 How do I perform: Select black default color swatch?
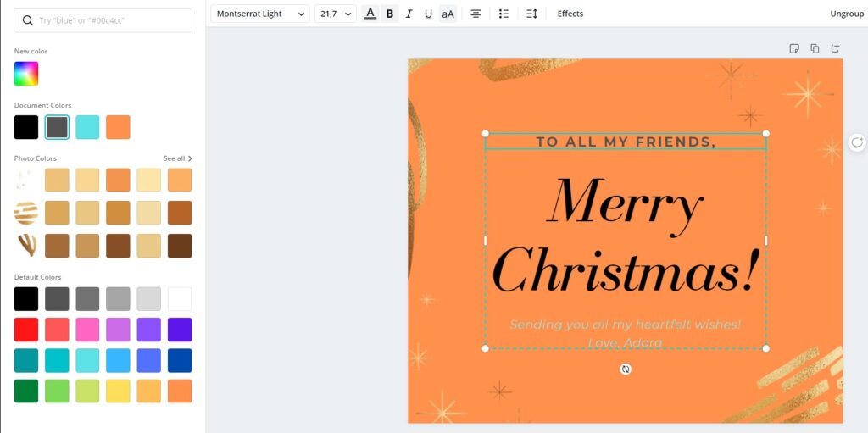pos(26,299)
